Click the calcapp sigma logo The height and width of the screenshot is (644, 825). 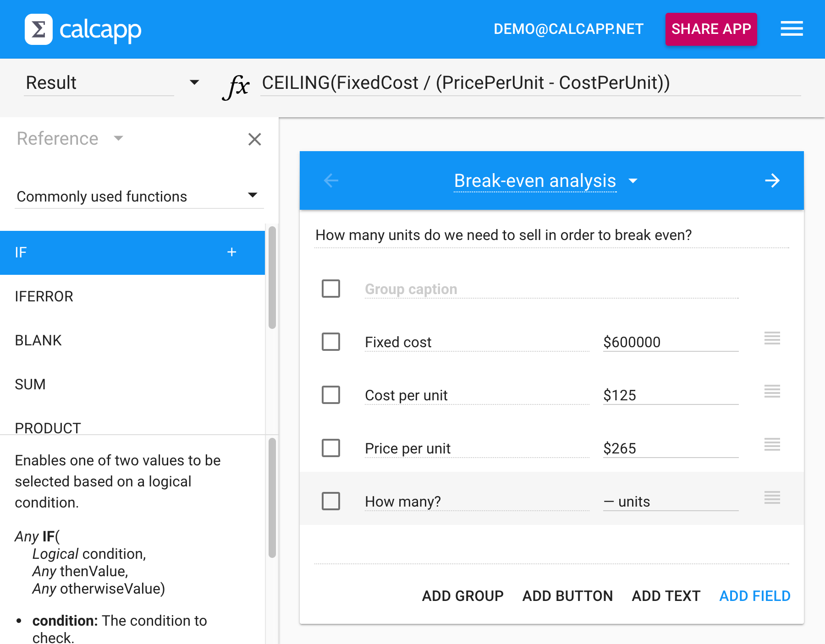(38, 29)
